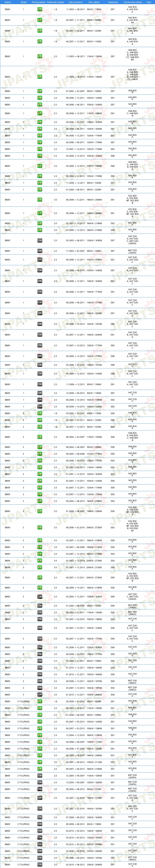Click the Pojemność silnika column header

point(55,2)
